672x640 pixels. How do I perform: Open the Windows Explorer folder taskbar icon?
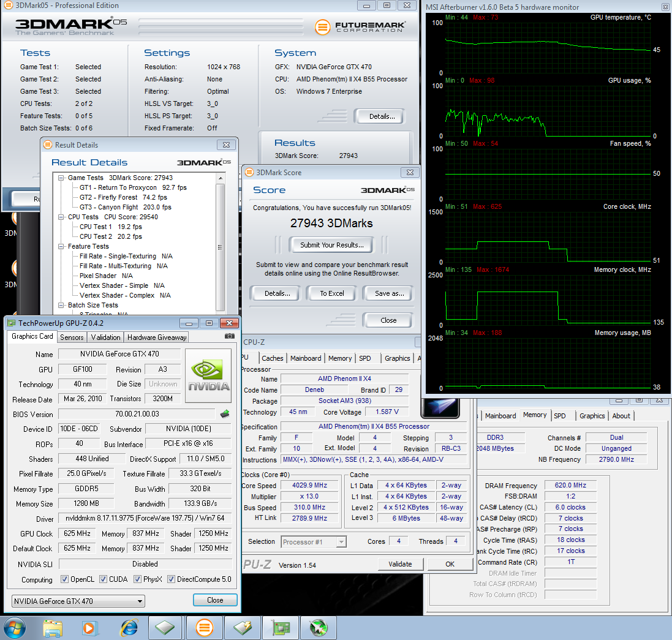tap(53, 627)
